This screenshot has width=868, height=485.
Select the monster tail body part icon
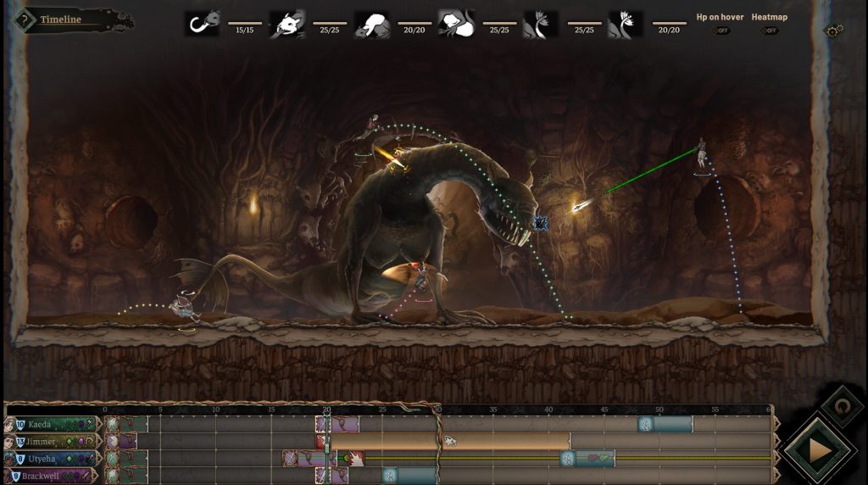(x=203, y=23)
